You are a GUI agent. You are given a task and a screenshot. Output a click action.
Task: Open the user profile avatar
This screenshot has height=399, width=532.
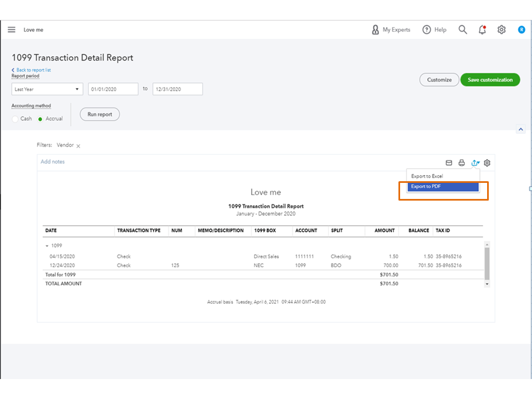coord(521,30)
